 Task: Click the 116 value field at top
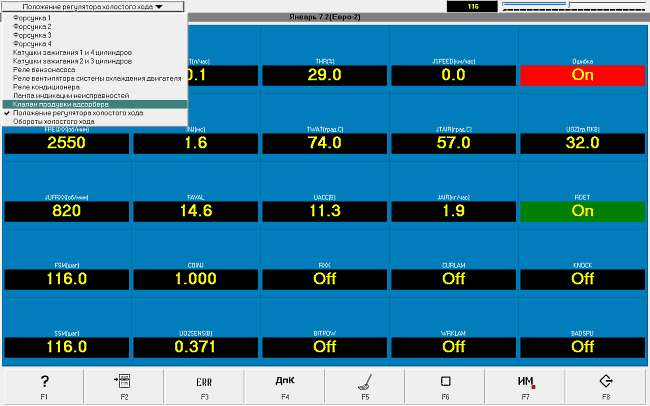(x=472, y=6)
